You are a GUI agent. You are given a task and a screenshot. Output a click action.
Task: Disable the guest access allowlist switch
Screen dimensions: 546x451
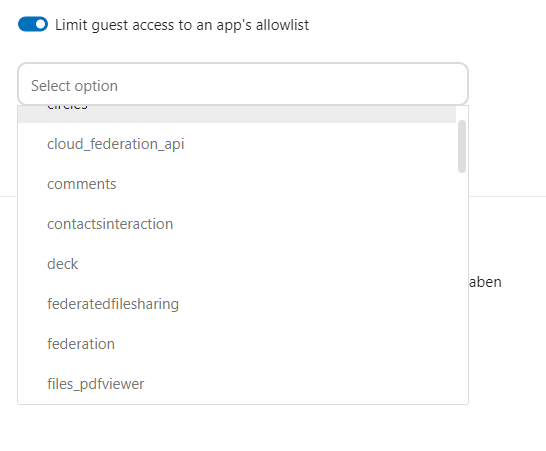33,24
